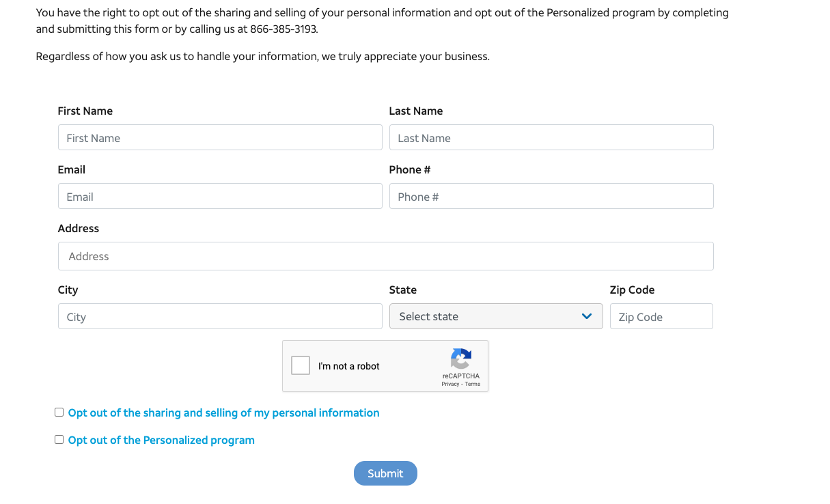Click the Address text field
Screen dimensions: 830x504
pos(386,256)
